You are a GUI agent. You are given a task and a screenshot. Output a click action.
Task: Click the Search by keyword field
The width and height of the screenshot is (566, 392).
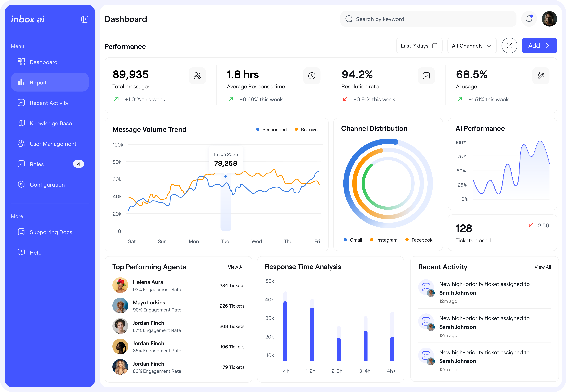(428, 19)
